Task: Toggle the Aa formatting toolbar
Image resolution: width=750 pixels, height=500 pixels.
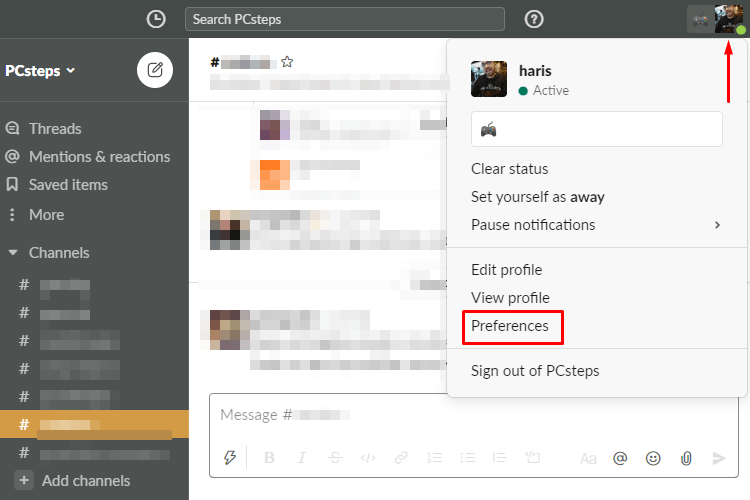Action: [588, 459]
